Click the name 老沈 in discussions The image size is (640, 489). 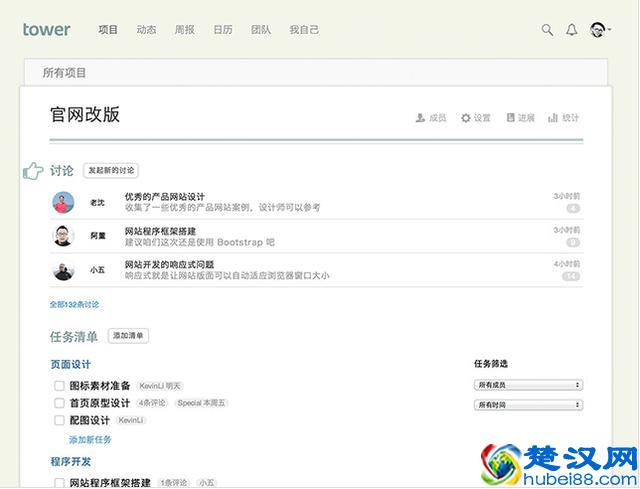click(97, 202)
